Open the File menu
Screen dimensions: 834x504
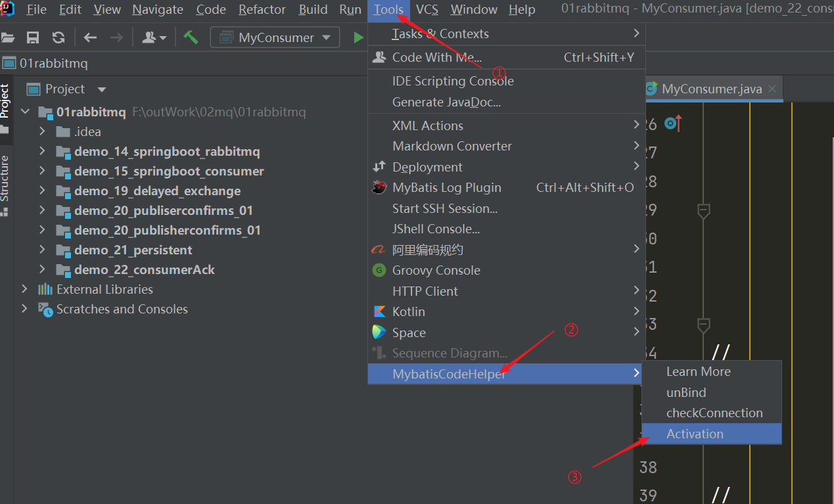pos(36,9)
